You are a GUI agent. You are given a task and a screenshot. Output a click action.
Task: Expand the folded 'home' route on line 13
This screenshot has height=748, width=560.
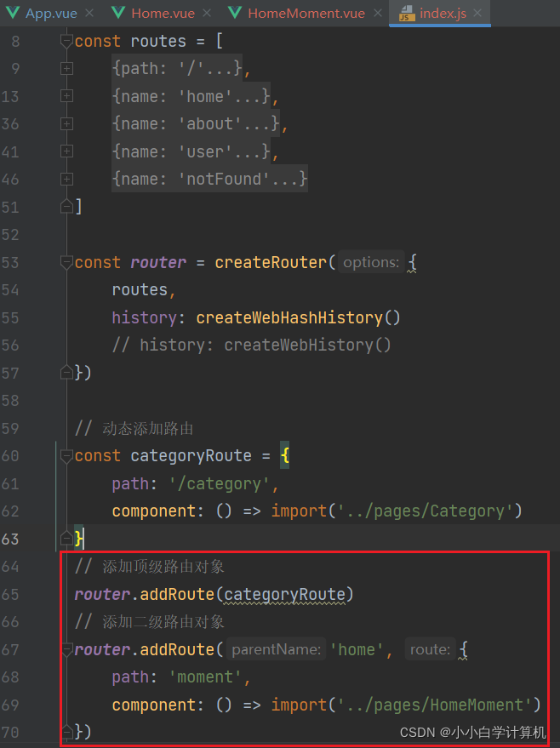pos(66,96)
